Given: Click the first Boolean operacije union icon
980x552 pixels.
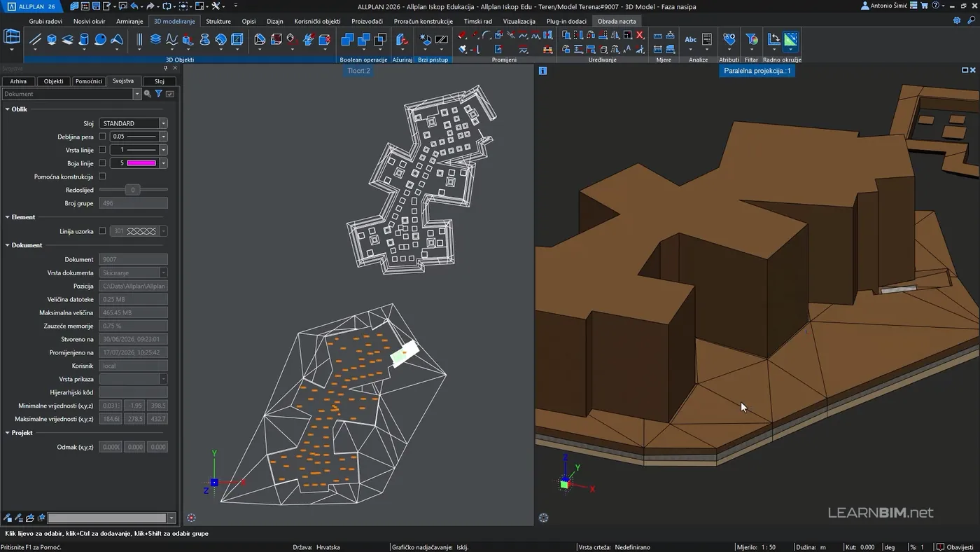Looking at the screenshot, I should tap(347, 40).
